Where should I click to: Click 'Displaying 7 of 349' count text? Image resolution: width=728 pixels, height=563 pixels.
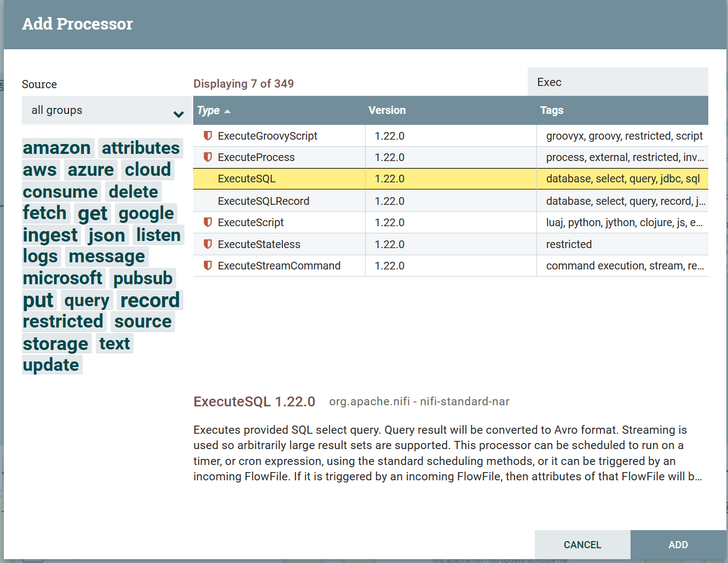coord(244,83)
